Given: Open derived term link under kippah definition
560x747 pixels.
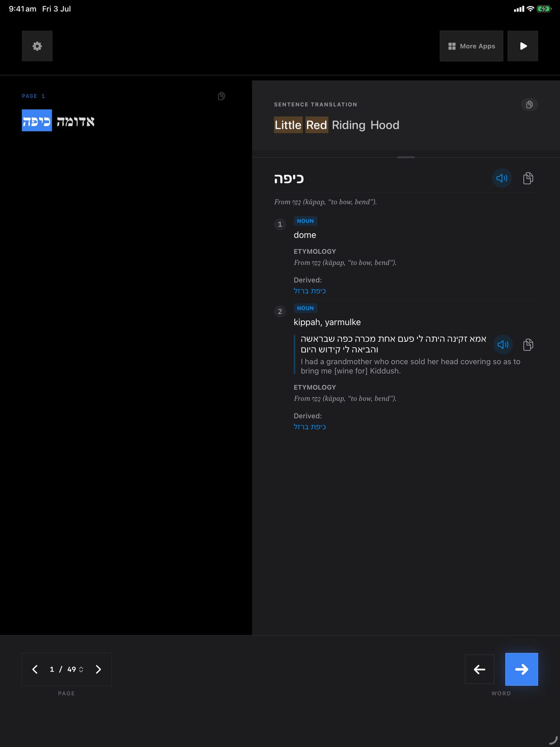Looking at the screenshot, I should pyautogui.click(x=310, y=427).
